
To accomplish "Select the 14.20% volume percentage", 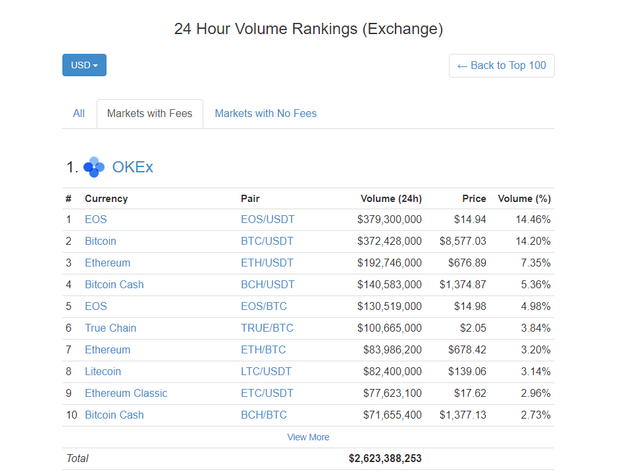I will coord(533,241).
